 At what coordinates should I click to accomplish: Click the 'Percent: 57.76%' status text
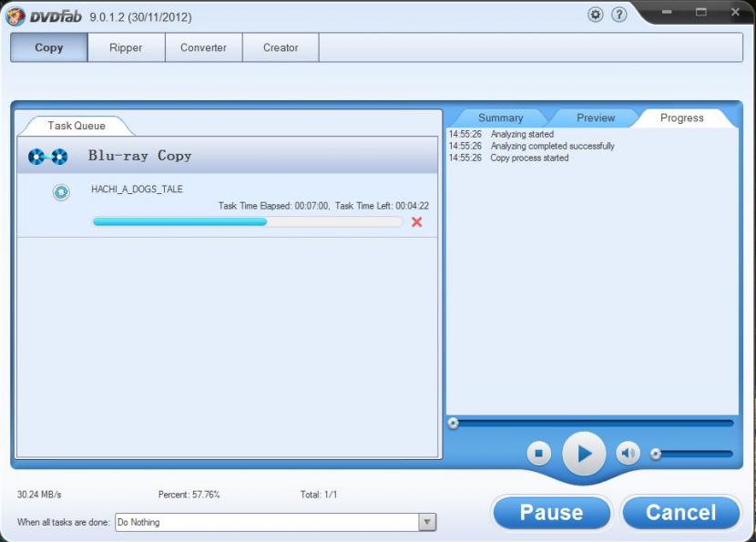point(189,495)
